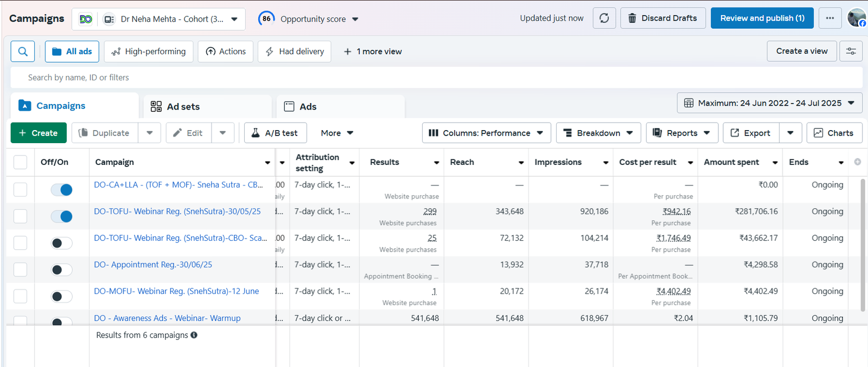Switch to the Ad sets tab
The width and height of the screenshot is (868, 367).
pyautogui.click(x=183, y=107)
